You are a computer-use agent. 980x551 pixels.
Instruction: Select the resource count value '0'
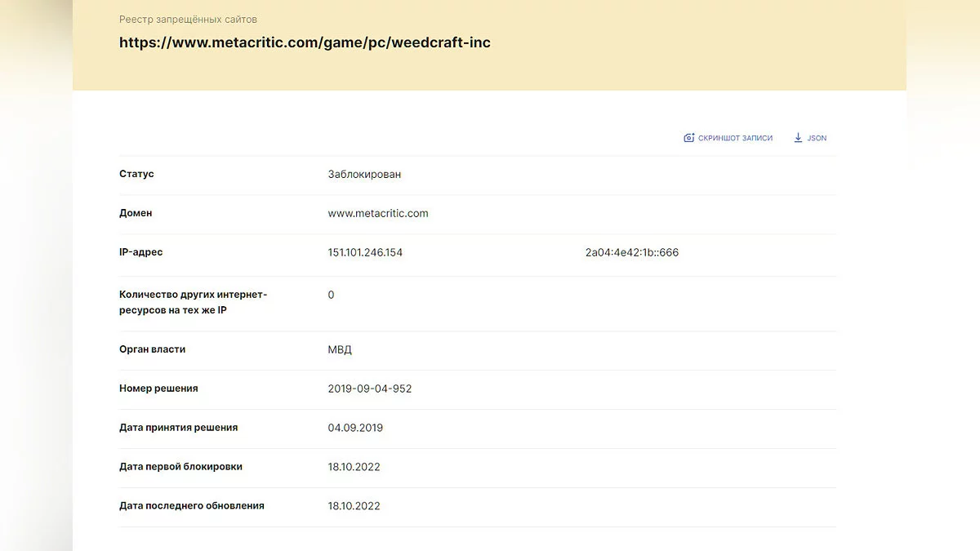(331, 295)
